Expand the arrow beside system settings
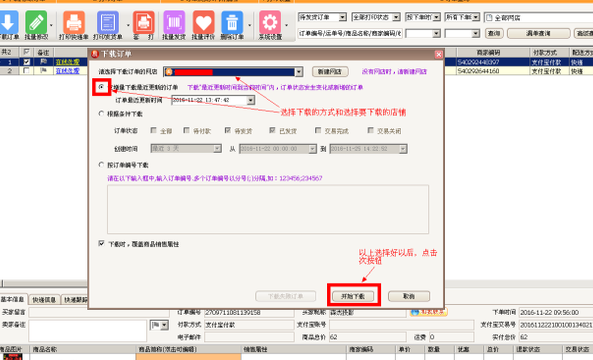The image size is (593, 360). tap(286, 25)
